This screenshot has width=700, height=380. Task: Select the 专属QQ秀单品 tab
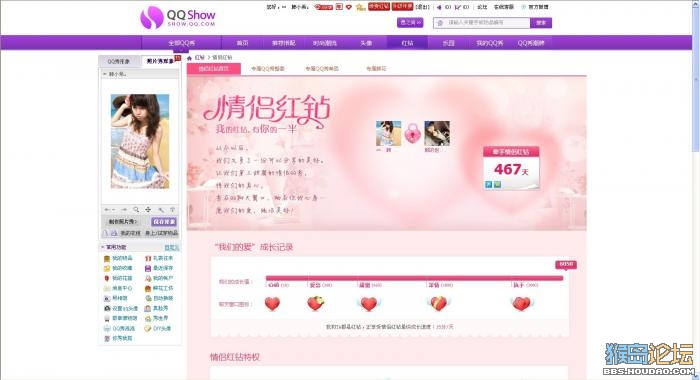point(322,69)
